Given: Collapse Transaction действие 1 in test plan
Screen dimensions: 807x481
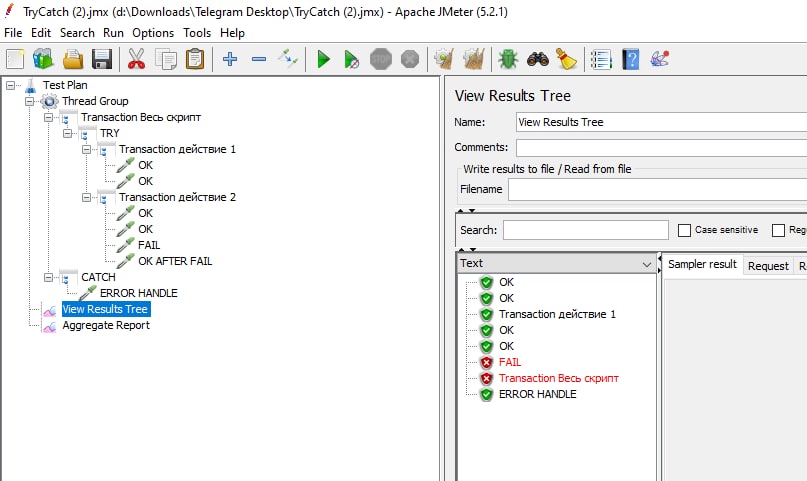Looking at the screenshot, I should (x=86, y=149).
